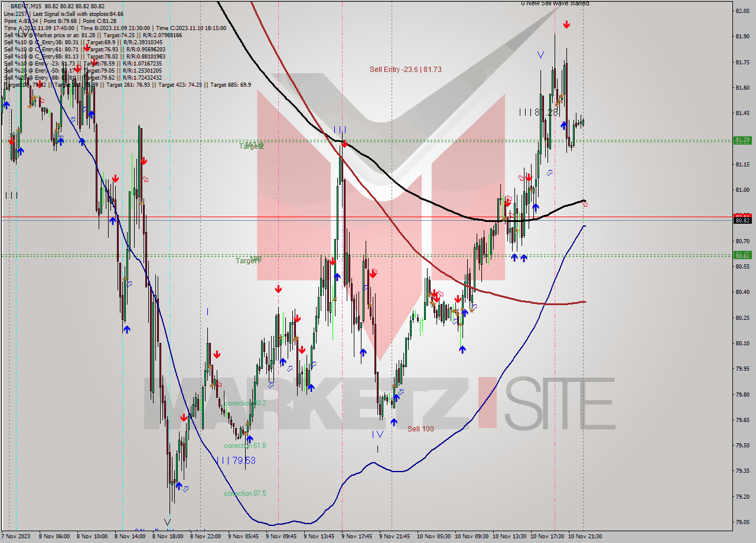The height and width of the screenshot is (543, 756).
Task: Click the green Target1 label
Action: tap(247, 260)
